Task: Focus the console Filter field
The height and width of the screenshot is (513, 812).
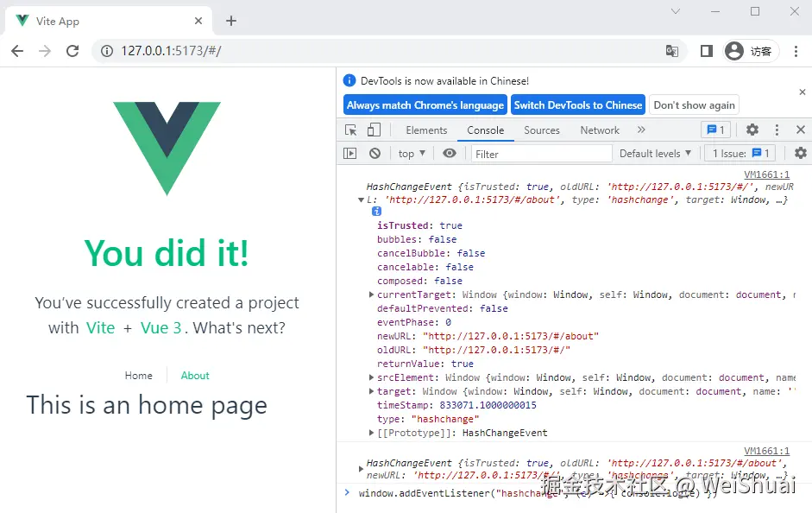Action: tap(542, 154)
